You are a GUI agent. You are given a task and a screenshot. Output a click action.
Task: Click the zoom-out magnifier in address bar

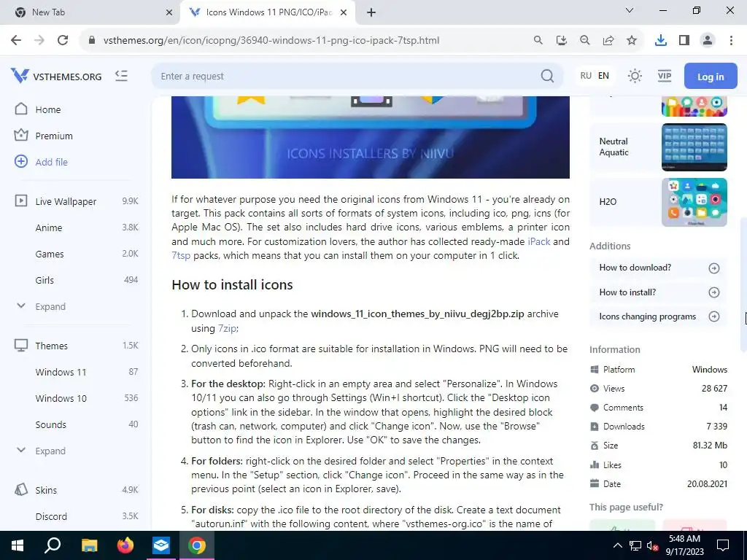click(584, 40)
